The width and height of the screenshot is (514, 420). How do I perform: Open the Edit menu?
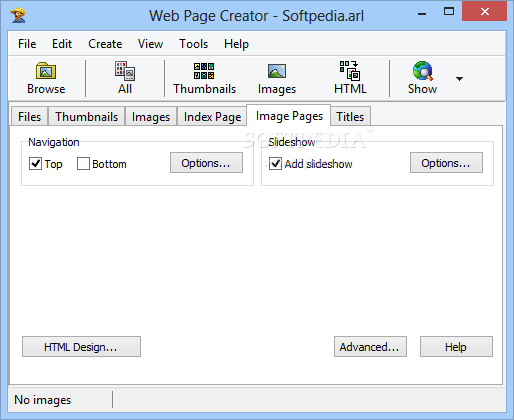coord(62,44)
